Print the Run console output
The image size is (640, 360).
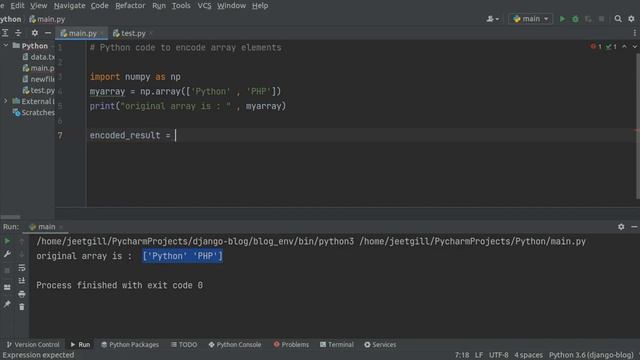tap(22, 294)
